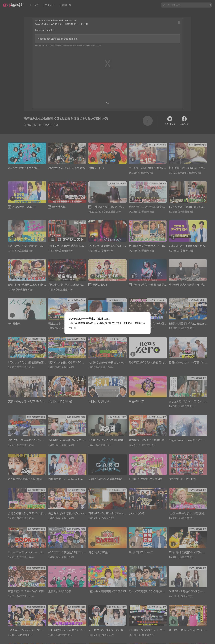Open 真夜中の推し活 thumbnail
The width and height of the screenshot is (215, 644).
point(27,387)
